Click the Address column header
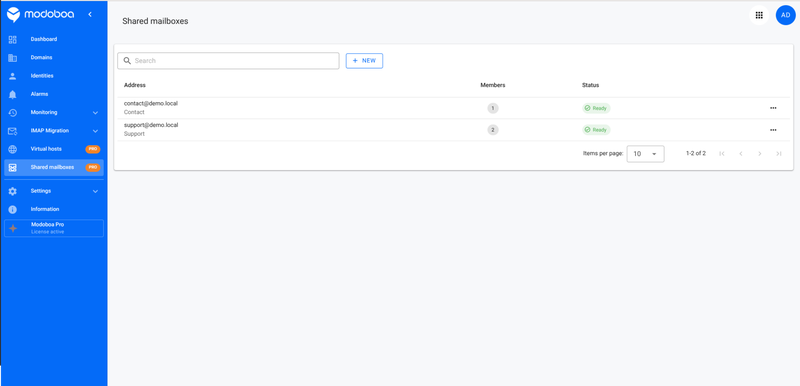Screen dimensions: 800x386 135,85
